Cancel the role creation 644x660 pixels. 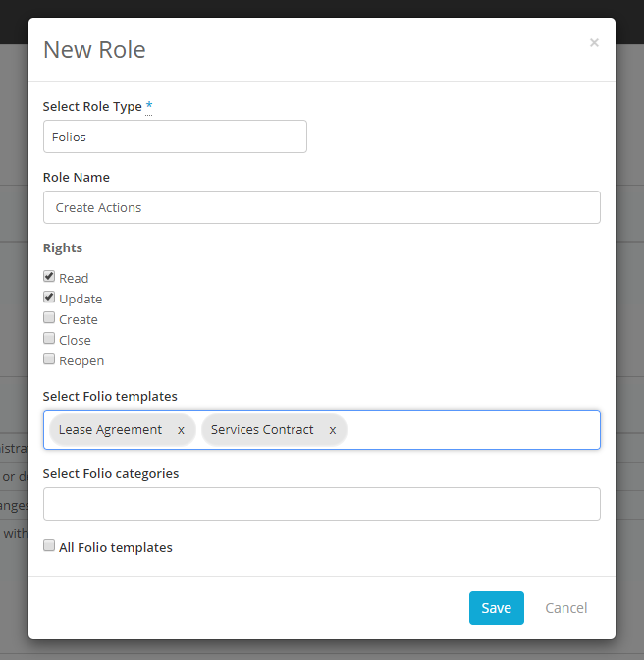point(565,608)
